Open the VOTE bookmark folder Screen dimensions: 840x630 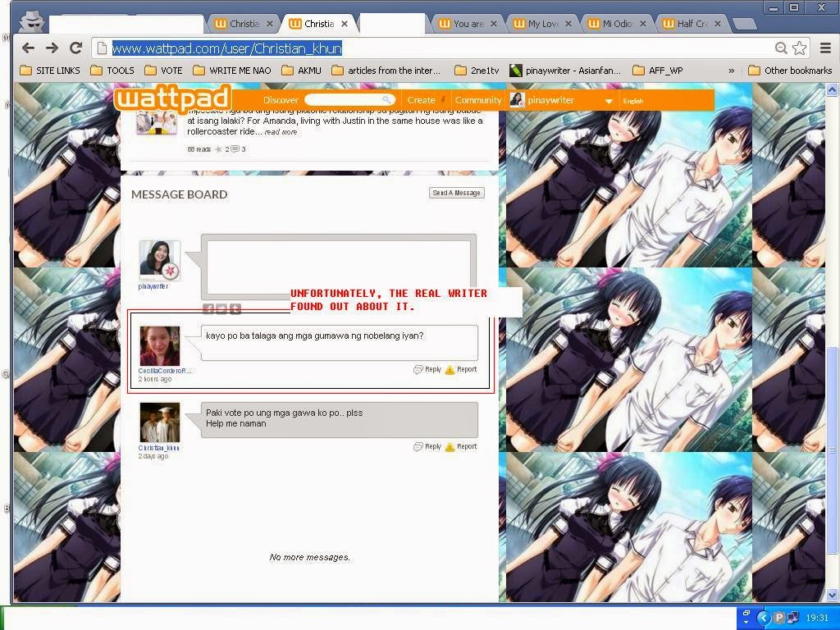[164, 71]
